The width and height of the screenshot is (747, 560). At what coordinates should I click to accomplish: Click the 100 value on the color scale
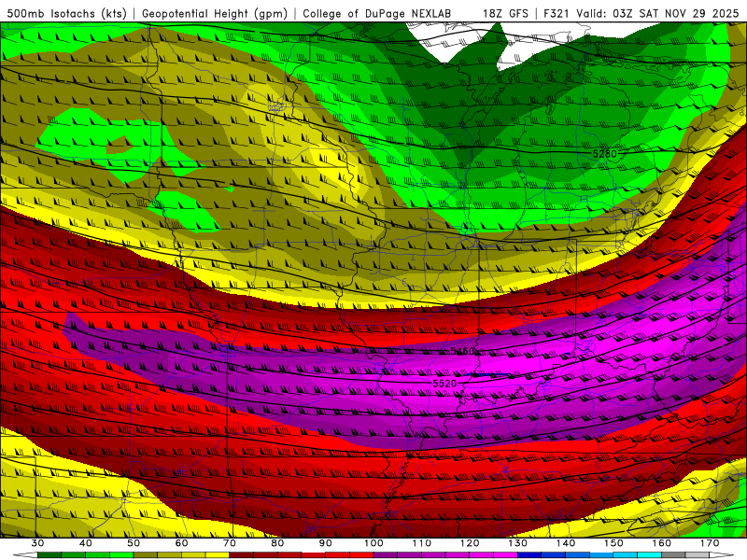[x=374, y=543]
